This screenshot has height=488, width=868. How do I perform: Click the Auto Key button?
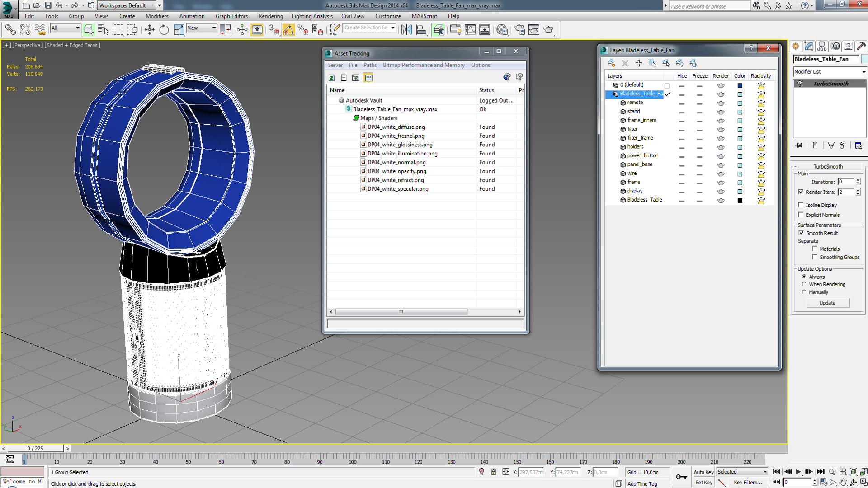coord(703,472)
